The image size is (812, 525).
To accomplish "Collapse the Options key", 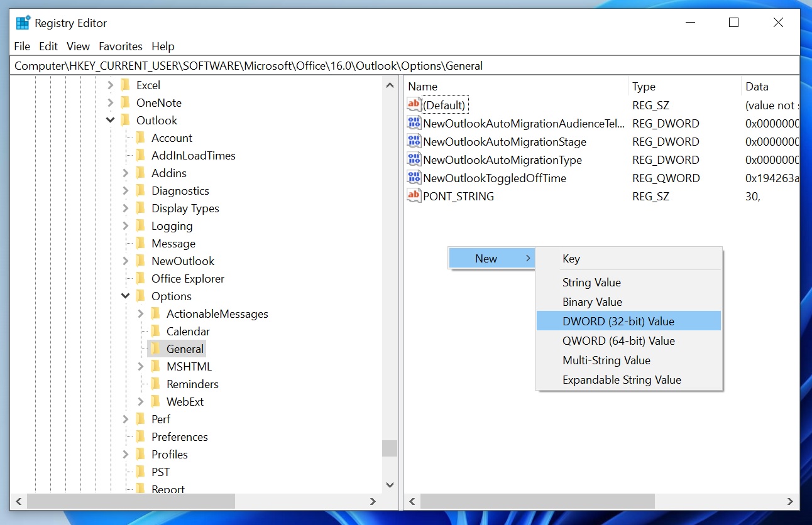I will 126,296.
